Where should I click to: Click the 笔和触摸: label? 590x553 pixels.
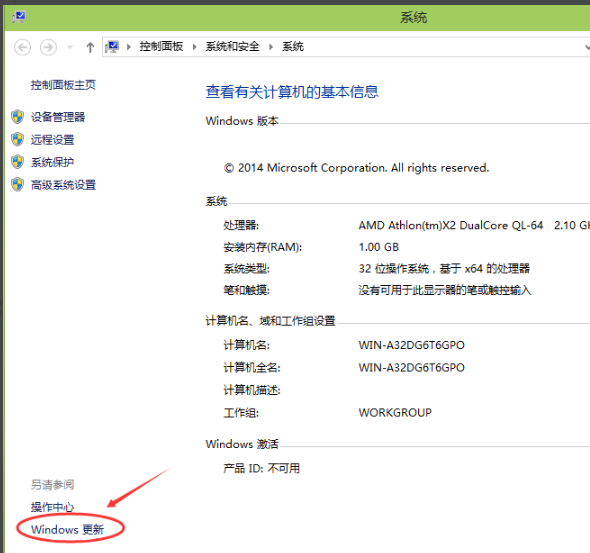coord(246,290)
